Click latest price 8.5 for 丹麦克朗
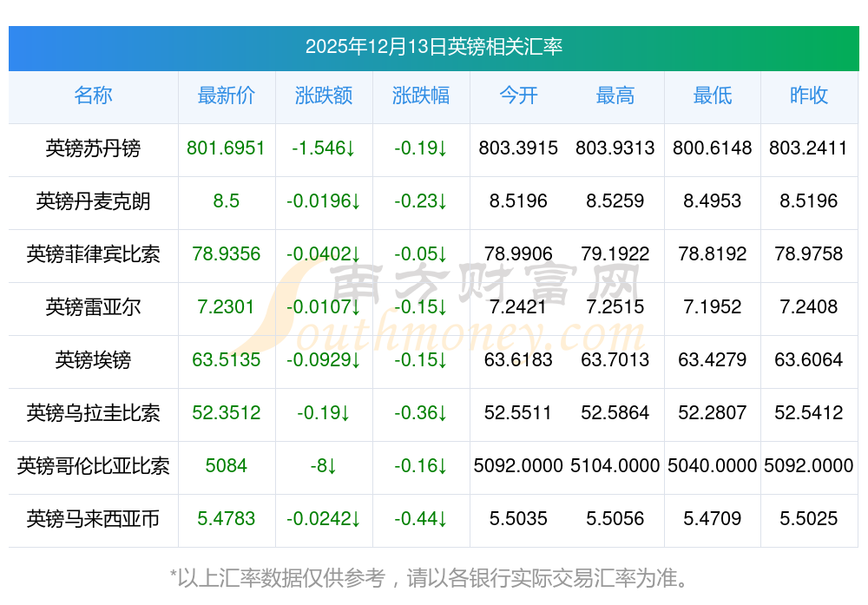Viewport: 868px width, 605px height. pyautogui.click(x=226, y=201)
